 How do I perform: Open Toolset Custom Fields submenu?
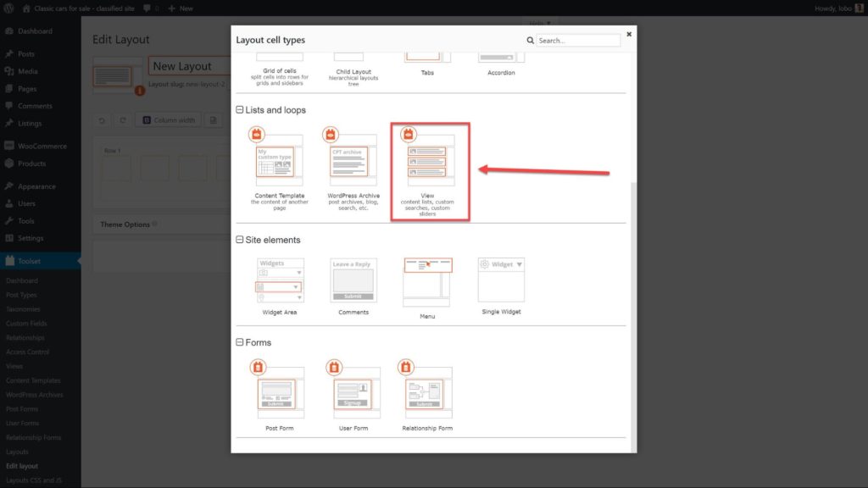tap(26, 323)
